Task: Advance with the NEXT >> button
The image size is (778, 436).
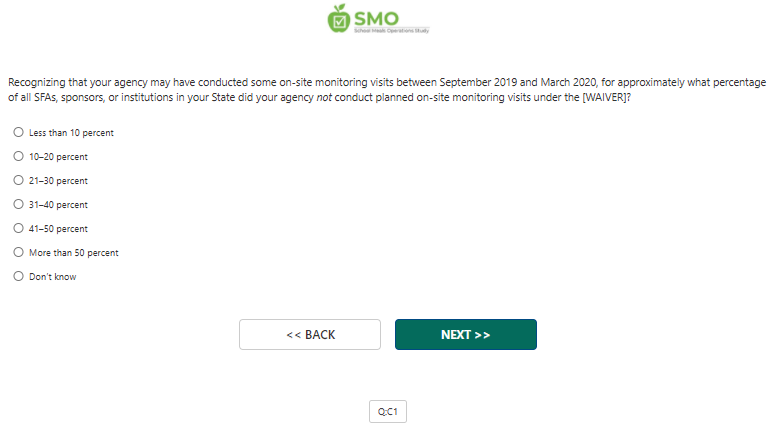Action: (x=466, y=334)
